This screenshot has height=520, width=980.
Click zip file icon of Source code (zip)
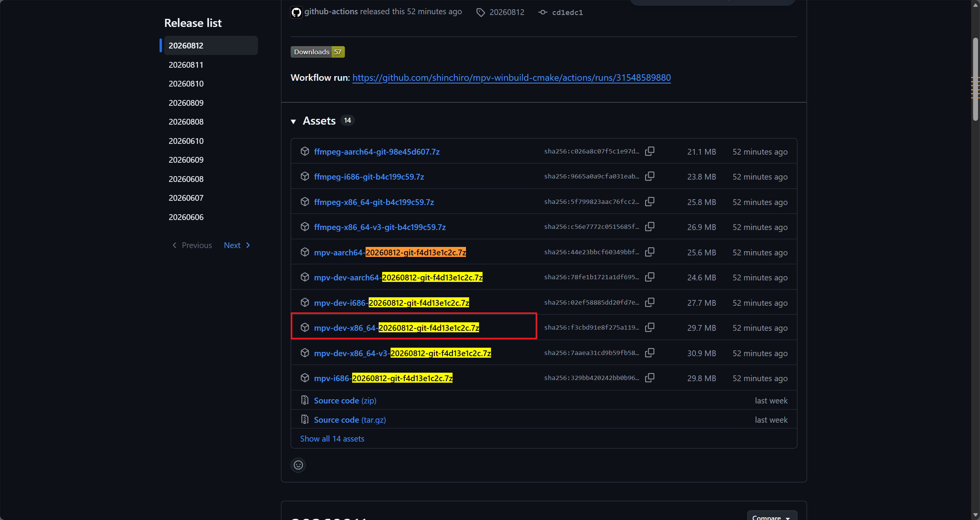pyautogui.click(x=305, y=400)
